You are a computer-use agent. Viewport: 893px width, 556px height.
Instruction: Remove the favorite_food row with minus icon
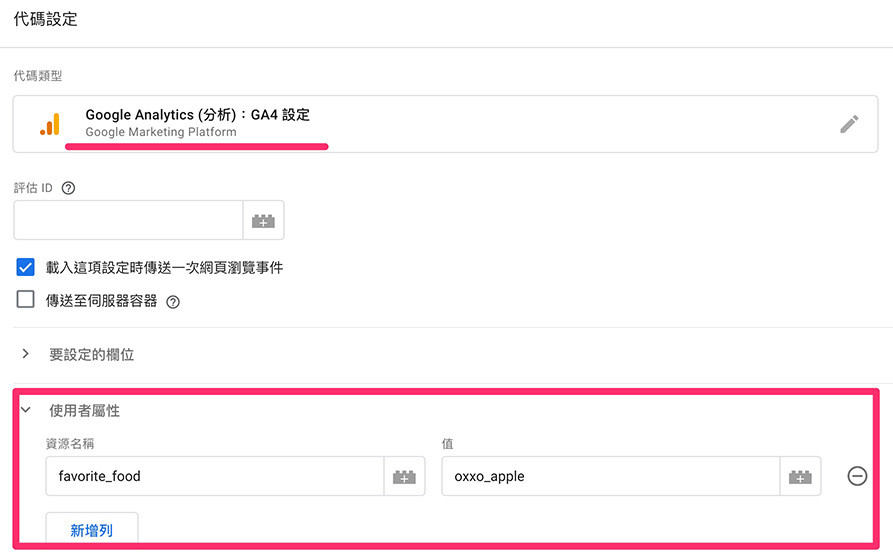coord(857,476)
